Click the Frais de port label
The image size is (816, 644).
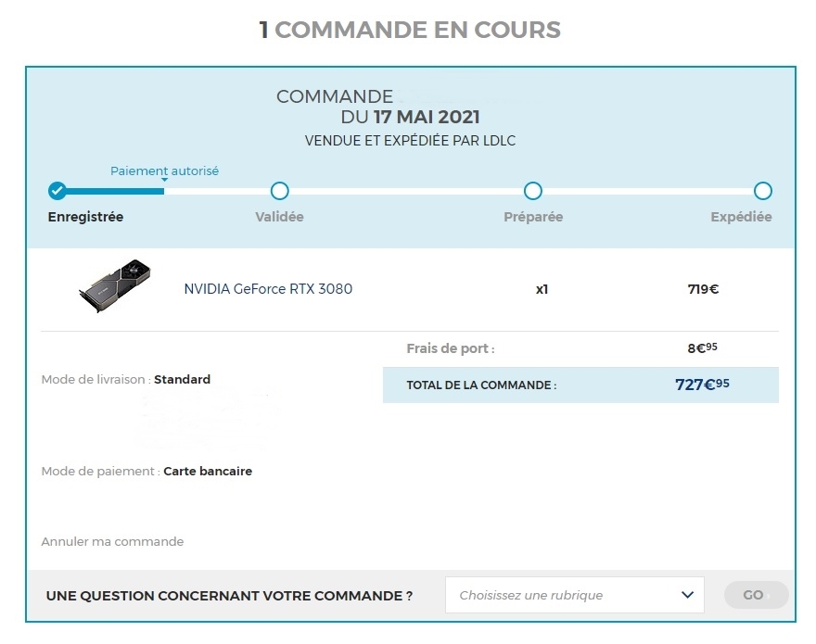click(451, 348)
